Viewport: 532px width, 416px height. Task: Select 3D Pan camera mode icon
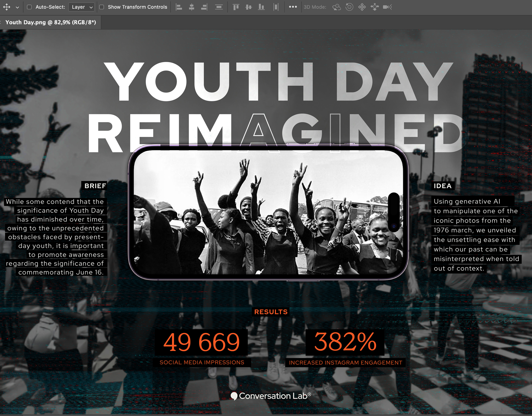pyautogui.click(x=362, y=7)
